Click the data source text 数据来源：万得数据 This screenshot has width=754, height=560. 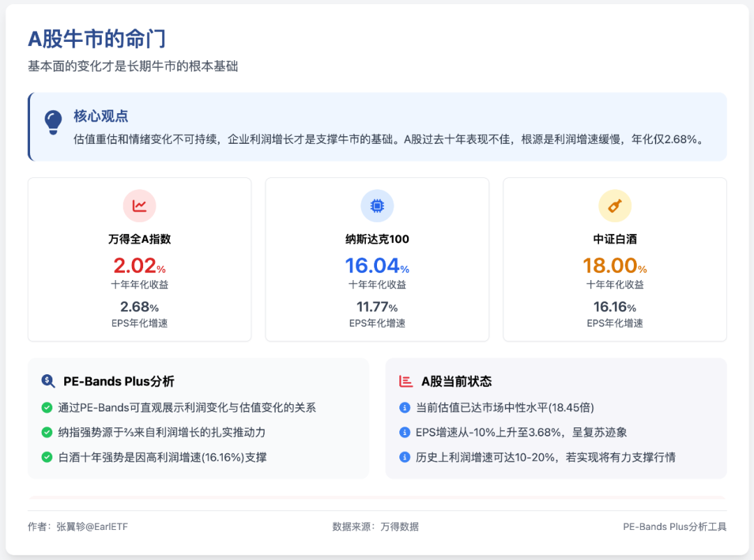click(x=376, y=526)
